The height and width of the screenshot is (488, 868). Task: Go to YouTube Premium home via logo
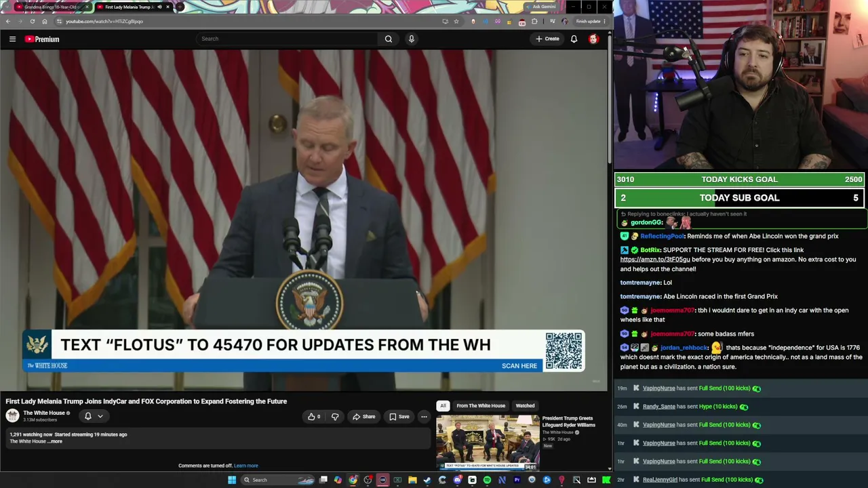coord(42,39)
